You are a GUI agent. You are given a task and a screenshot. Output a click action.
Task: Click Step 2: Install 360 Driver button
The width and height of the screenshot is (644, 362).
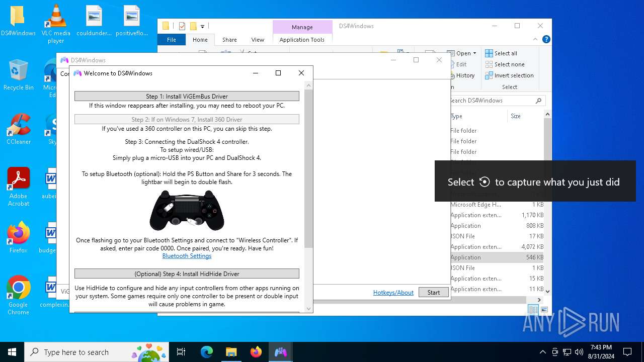187,119
